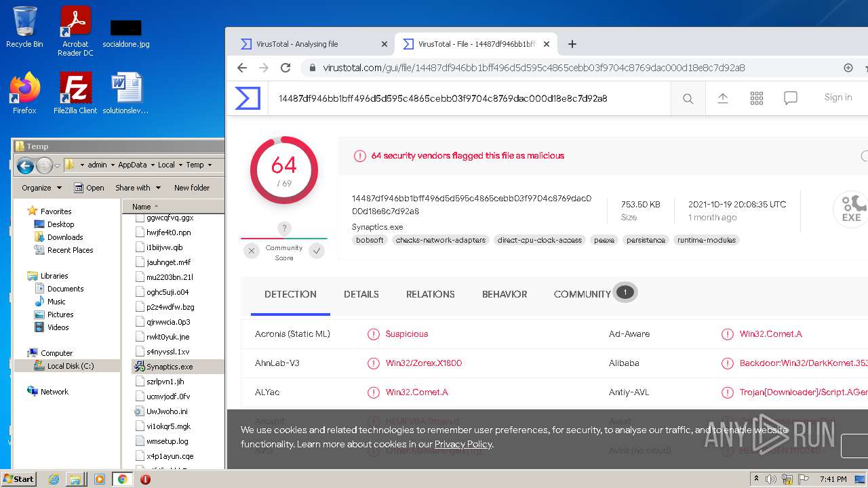Click VirusTotal hash search field
The width and height of the screenshot is (868, 488).
click(468, 98)
